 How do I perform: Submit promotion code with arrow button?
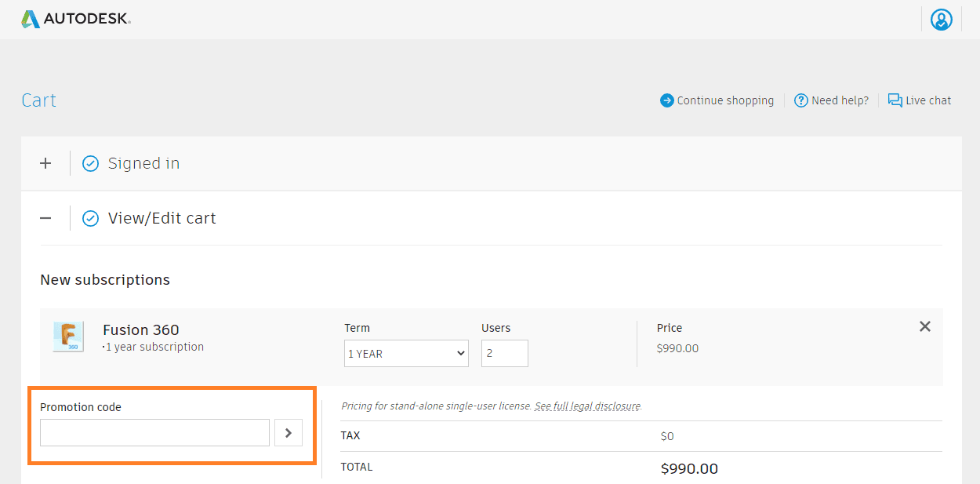(288, 432)
